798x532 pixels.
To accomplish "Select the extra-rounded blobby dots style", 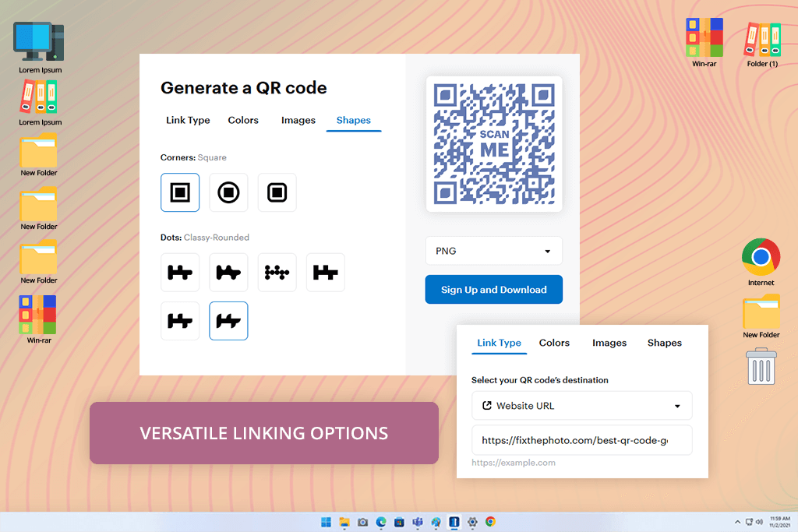I will [x=228, y=273].
